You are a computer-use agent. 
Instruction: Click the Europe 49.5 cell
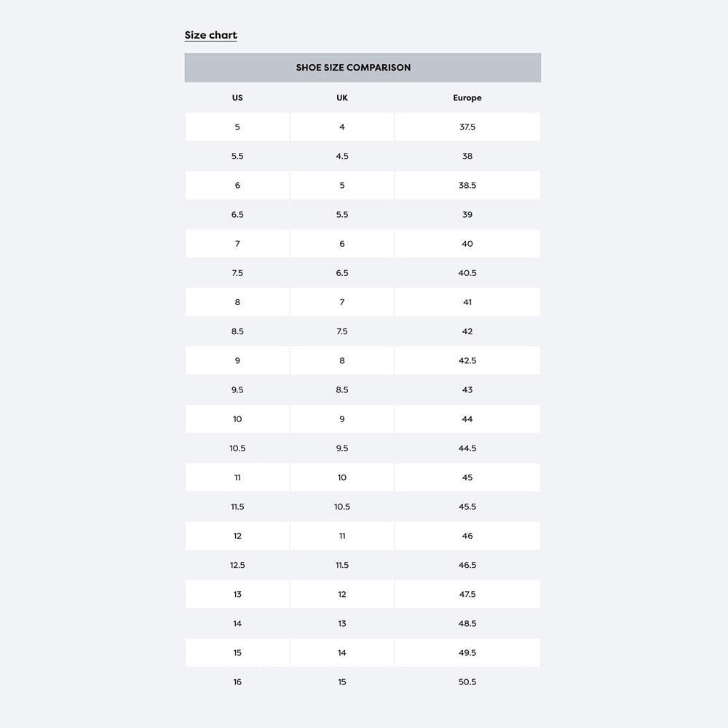coord(467,653)
